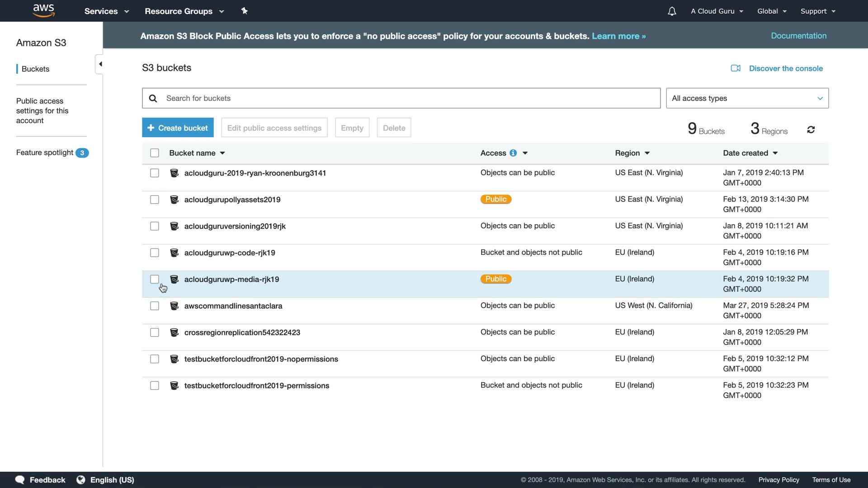Click the Create bucket button

[178, 128]
